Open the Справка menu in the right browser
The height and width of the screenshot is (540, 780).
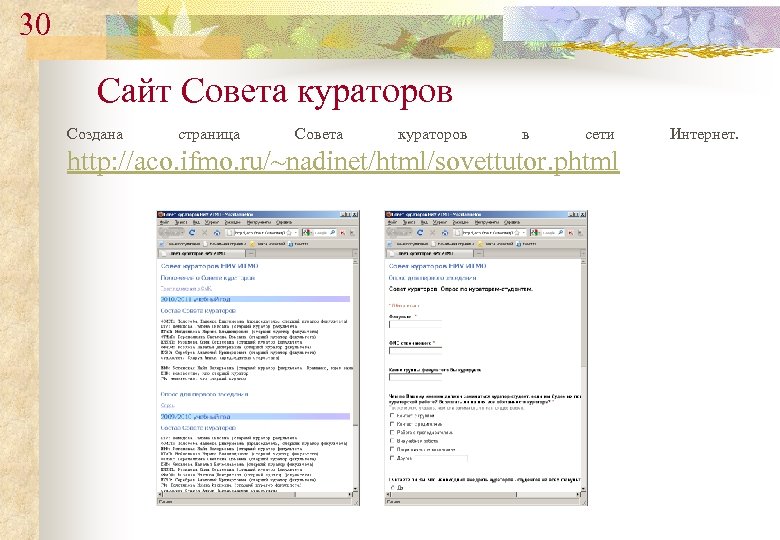pyautogui.click(x=512, y=222)
